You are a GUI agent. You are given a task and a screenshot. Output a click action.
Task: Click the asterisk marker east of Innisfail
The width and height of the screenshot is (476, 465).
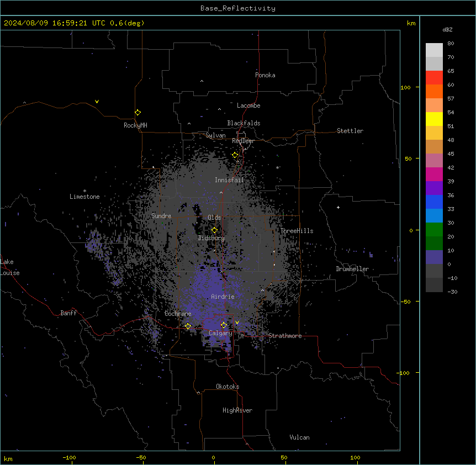277,167
